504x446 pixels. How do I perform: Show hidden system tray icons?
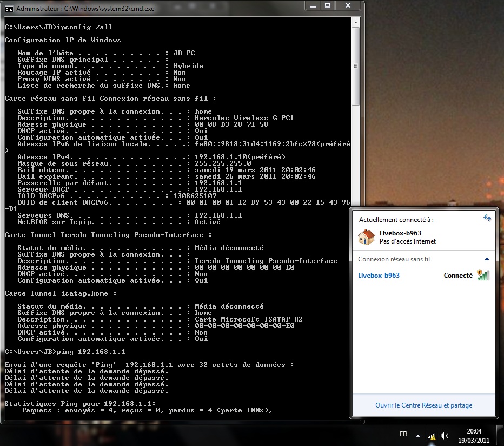(417, 435)
